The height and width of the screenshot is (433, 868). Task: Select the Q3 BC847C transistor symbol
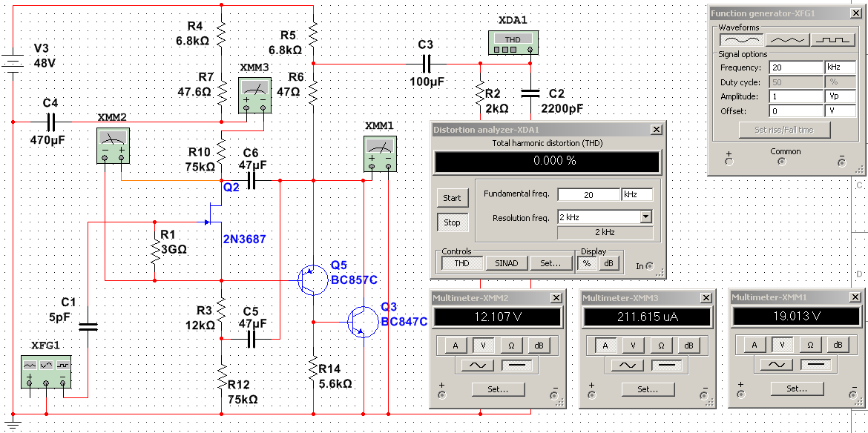363,322
